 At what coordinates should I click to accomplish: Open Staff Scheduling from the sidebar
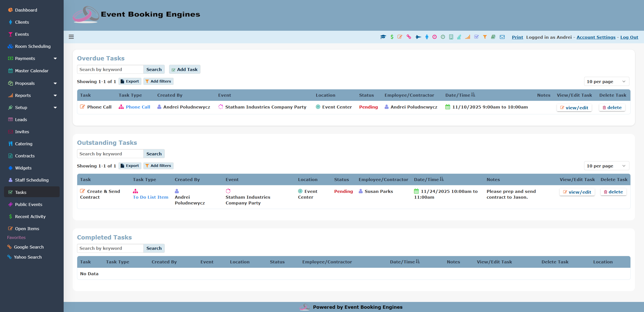coord(31,180)
